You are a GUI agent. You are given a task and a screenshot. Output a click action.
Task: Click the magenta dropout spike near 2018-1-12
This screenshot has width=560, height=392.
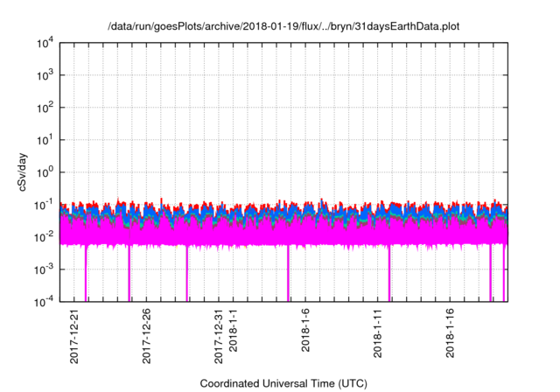389,273
